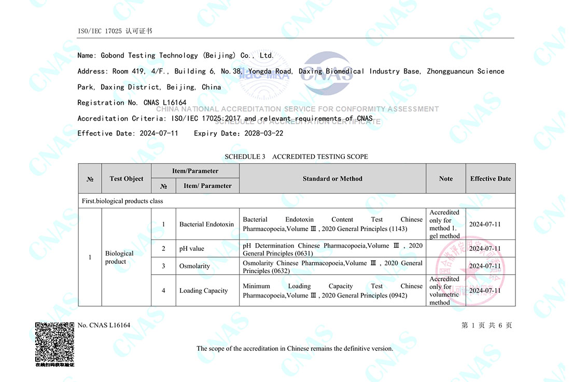588x382 pixels.
Task: Click the date in the Bacterial Endotoxin row
Action: (x=485, y=224)
